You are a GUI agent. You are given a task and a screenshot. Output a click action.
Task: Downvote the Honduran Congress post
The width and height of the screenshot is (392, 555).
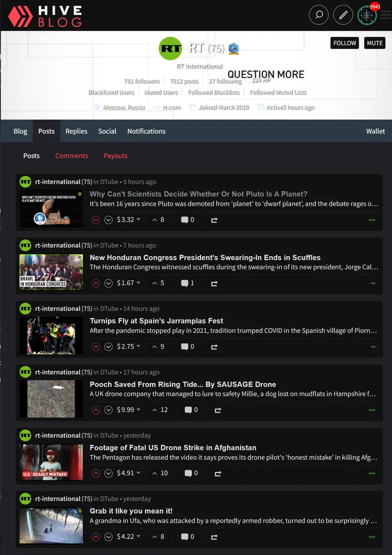108,283
